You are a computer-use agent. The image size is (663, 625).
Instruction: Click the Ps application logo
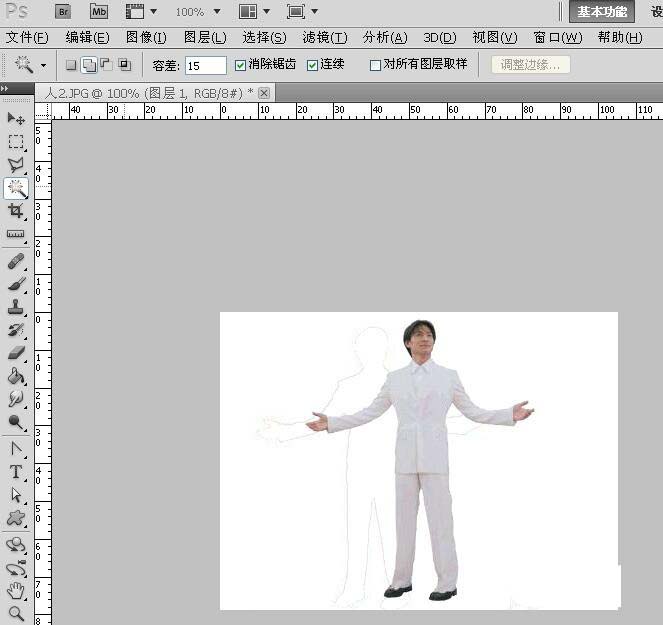tap(17, 11)
